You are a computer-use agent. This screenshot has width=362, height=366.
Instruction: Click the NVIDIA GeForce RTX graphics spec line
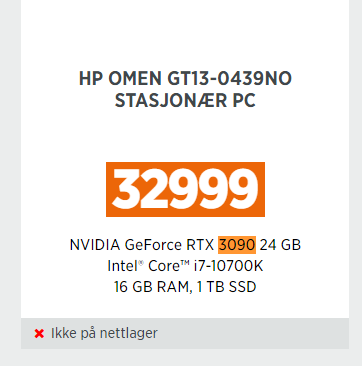pyautogui.click(x=185, y=245)
